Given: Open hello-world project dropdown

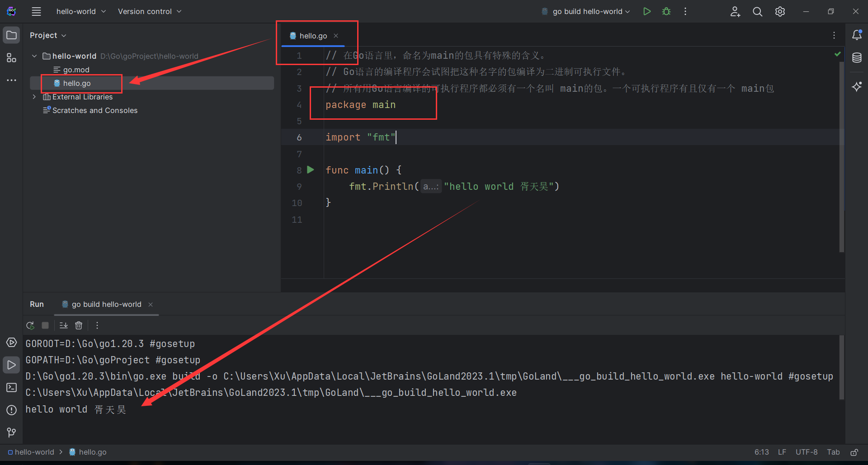Looking at the screenshot, I should tap(81, 11).
